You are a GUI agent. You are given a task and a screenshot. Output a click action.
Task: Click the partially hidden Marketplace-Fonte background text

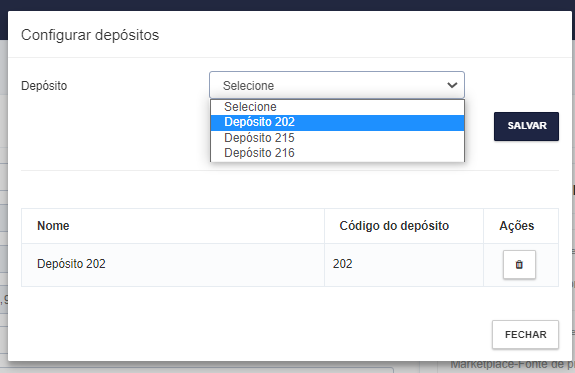(x=512, y=365)
